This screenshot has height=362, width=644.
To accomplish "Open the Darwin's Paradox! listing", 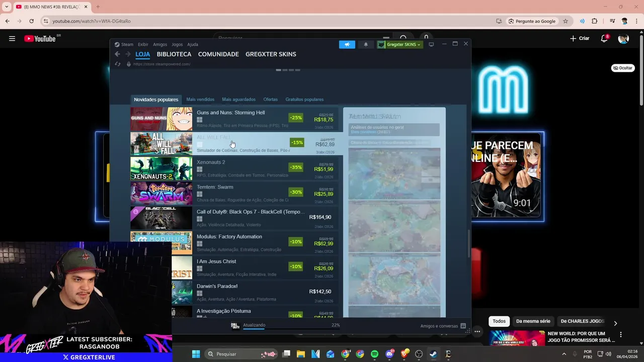I will coord(234,292).
